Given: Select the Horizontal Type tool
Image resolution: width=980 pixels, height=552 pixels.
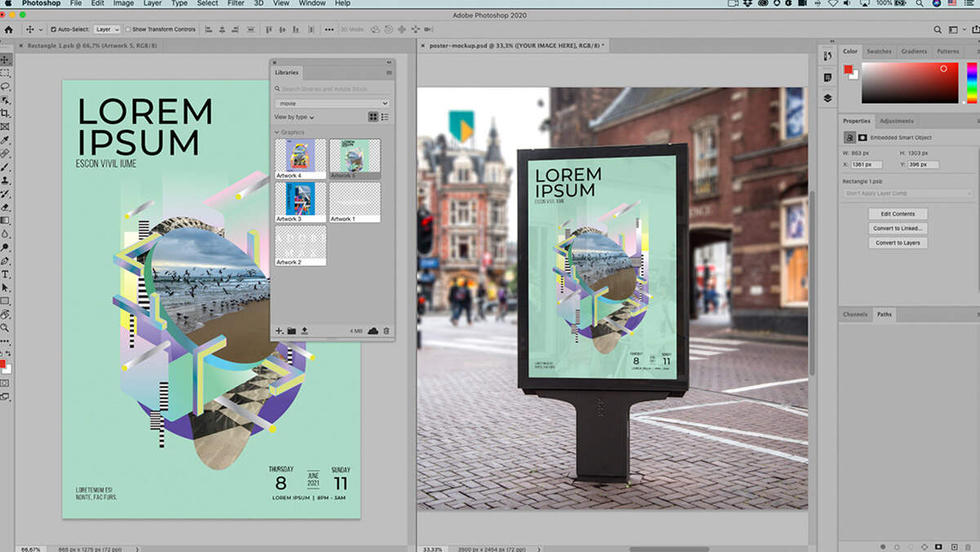Looking at the screenshot, I should 6,274.
